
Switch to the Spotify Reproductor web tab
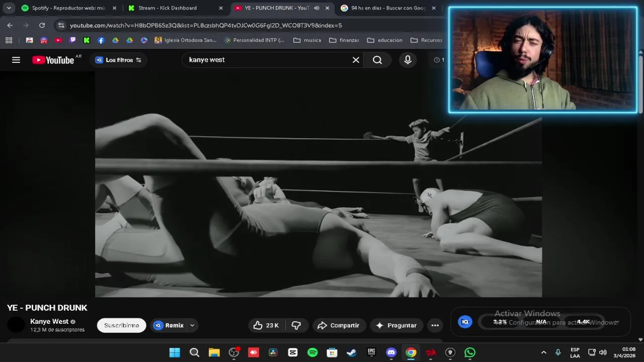pos(68,8)
